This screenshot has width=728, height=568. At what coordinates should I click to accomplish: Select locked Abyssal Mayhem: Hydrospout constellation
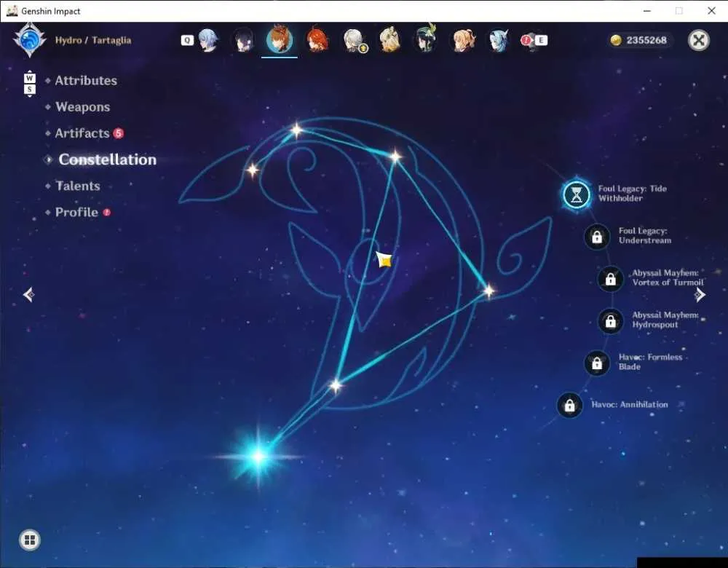click(x=611, y=320)
